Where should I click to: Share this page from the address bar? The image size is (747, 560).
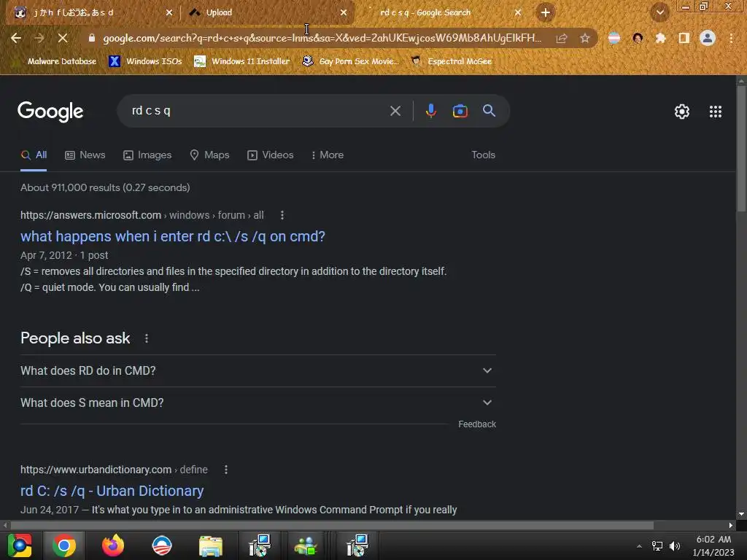click(x=562, y=38)
